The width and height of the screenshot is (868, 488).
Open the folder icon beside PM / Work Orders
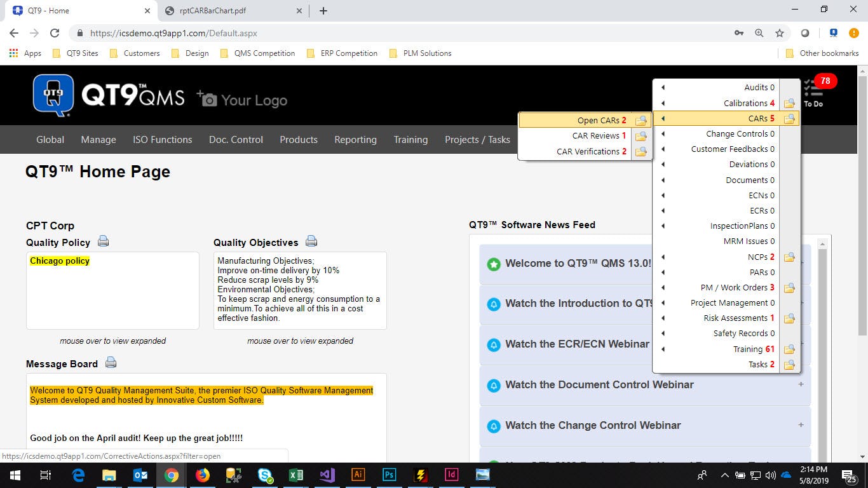789,288
